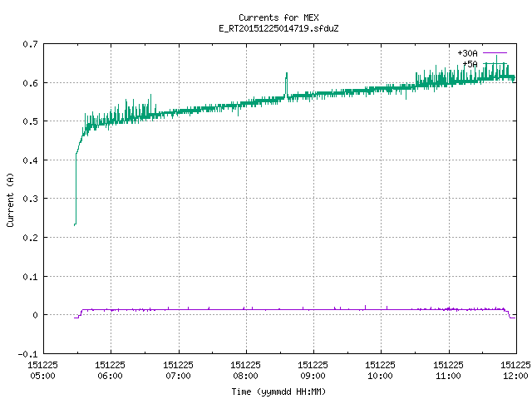Click the x-axis tick label 12:00
The width and height of the screenshot is (532, 399).
tap(515, 376)
